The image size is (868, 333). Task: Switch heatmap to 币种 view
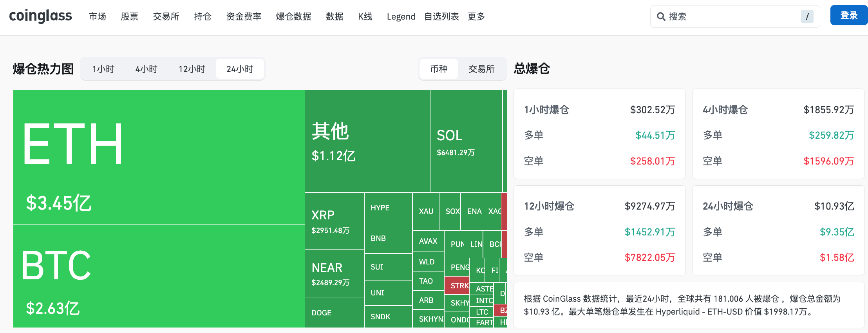439,69
